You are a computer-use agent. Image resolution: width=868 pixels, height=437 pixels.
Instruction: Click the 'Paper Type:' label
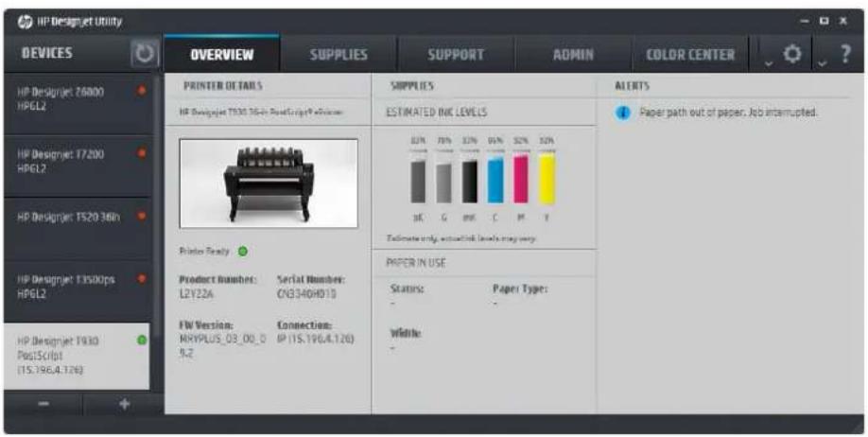[x=520, y=289]
